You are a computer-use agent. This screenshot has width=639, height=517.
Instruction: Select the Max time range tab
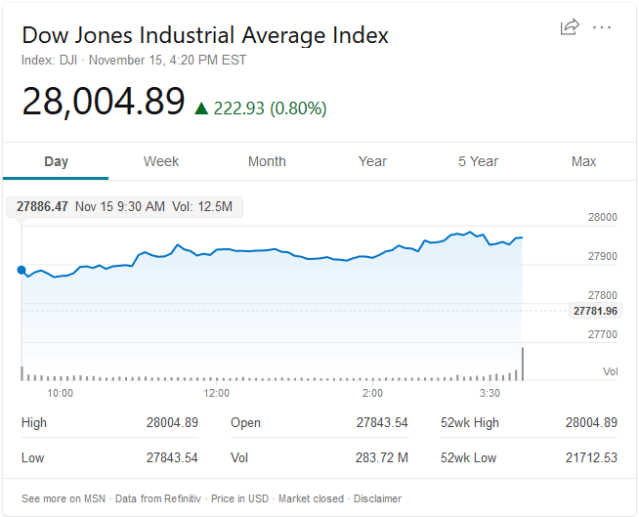click(x=584, y=161)
